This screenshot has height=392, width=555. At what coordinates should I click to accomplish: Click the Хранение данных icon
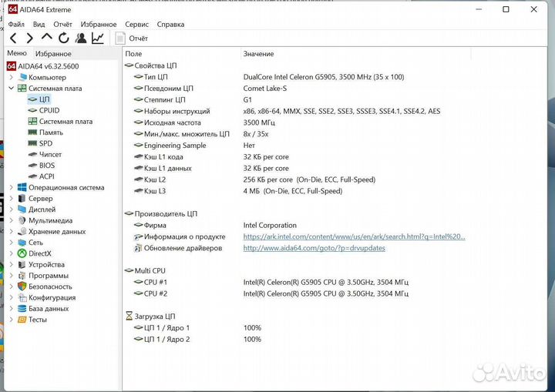[22, 231]
